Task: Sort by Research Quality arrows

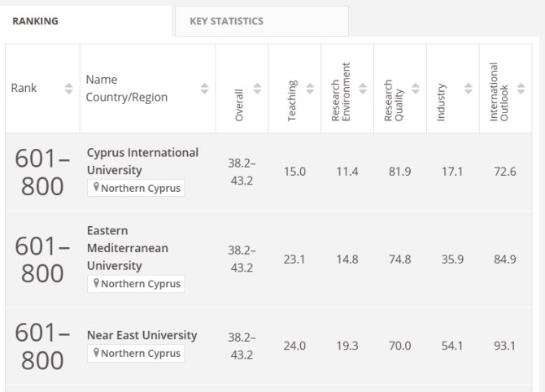Action: pos(416,89)
